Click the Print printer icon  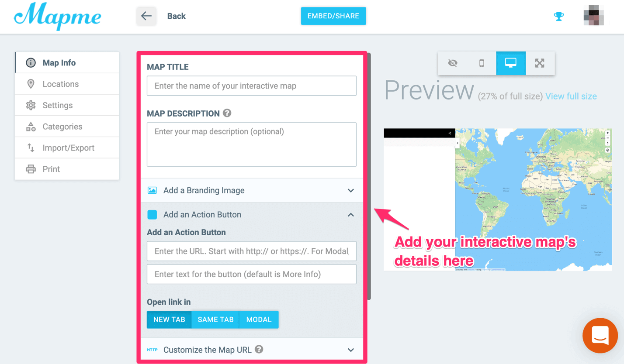31,169
